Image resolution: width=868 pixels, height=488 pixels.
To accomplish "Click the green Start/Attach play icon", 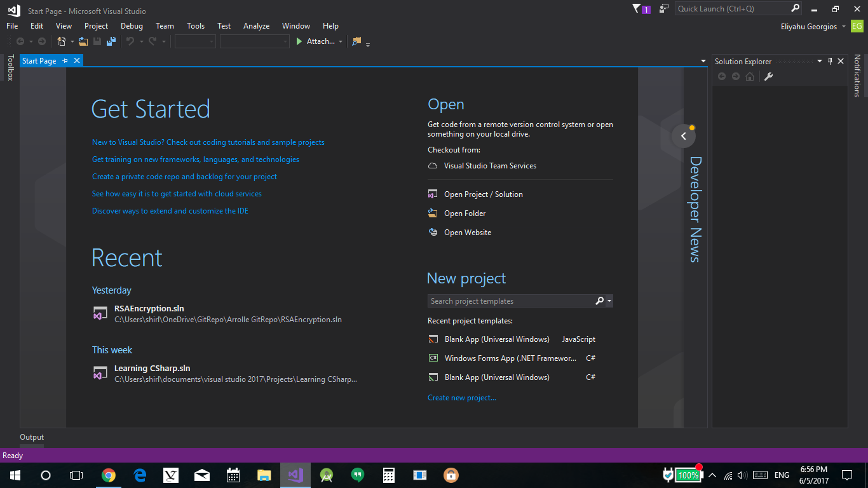I will pyautogui.click(x=299, y=41).
